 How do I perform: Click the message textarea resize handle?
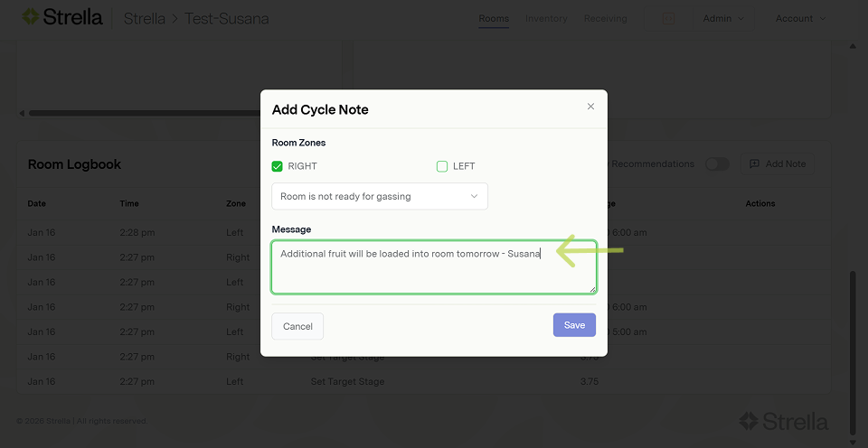[x=592, y=289]
